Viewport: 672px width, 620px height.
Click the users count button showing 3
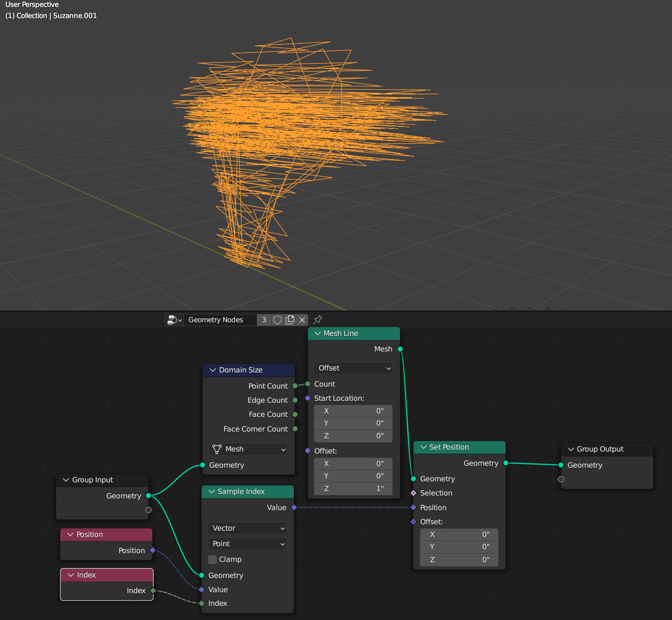[264, 319]
